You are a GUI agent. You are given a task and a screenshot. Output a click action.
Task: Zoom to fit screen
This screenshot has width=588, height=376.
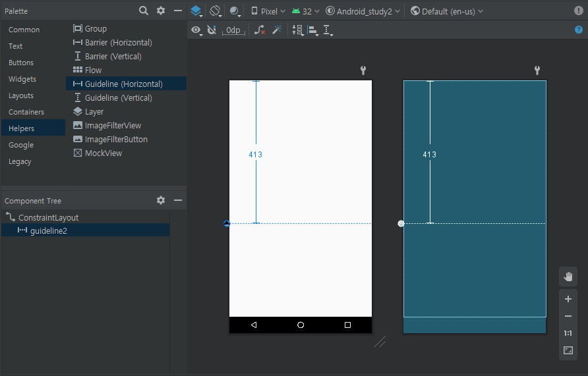568,350
